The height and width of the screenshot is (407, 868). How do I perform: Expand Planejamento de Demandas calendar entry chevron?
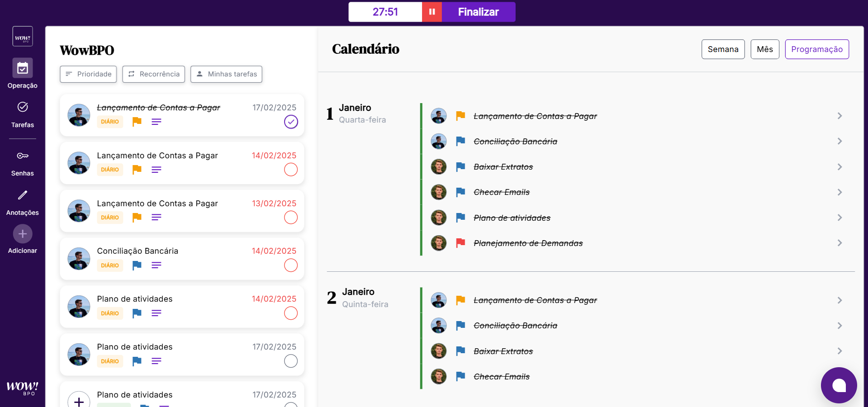point(840,243)
